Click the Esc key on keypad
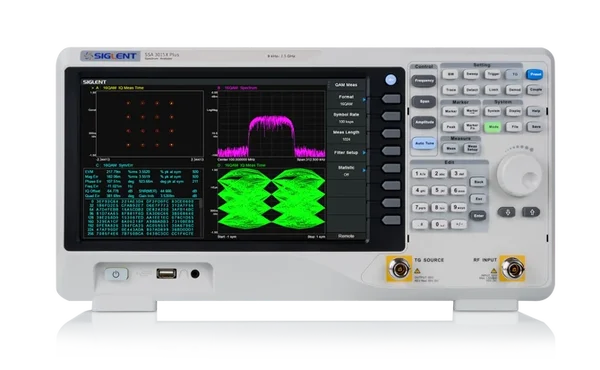Screen dimensions: 600x370 478,199
